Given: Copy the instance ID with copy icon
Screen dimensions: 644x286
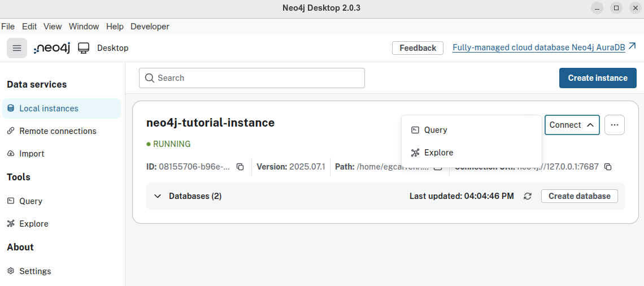Looking at the screenshot, I should tap(240, 167).
